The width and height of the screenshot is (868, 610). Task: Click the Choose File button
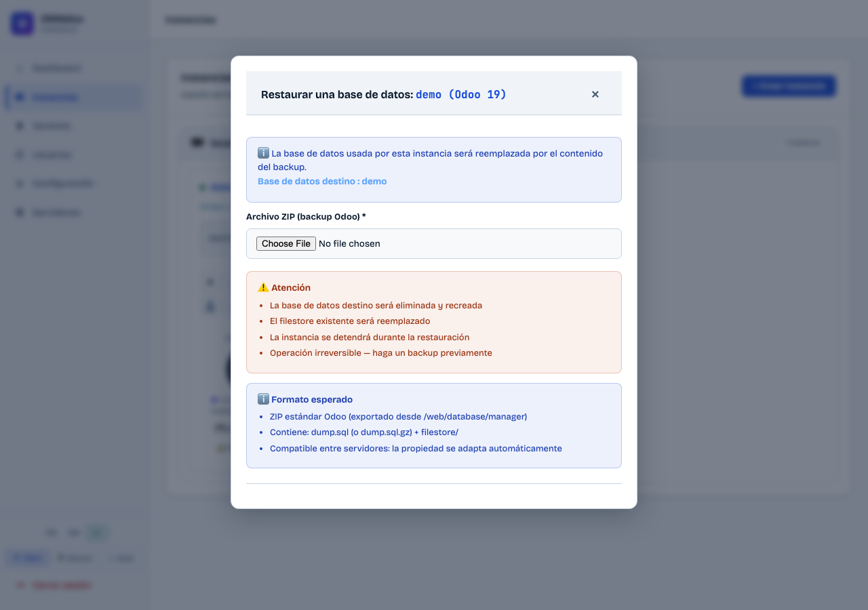coord(286,244)
